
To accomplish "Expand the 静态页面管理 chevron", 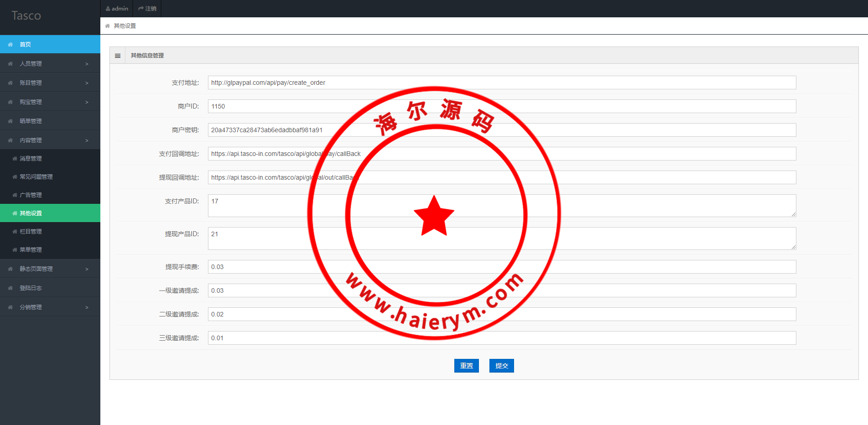I will tap(87, 269).
